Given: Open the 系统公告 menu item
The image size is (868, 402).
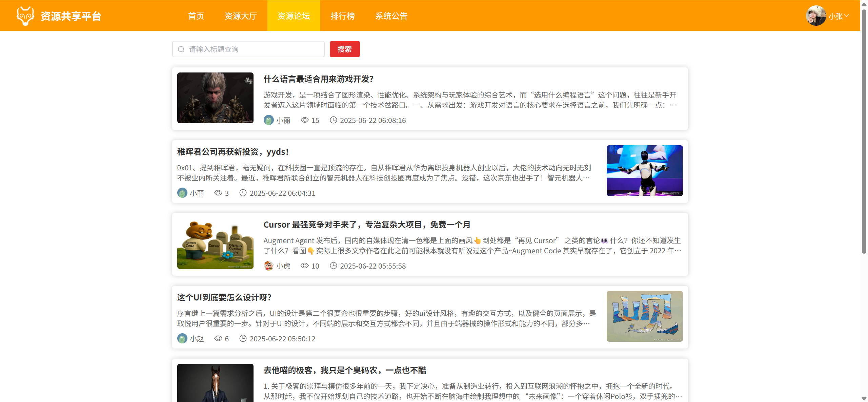Looking at the screenshot, I should 391,16.
